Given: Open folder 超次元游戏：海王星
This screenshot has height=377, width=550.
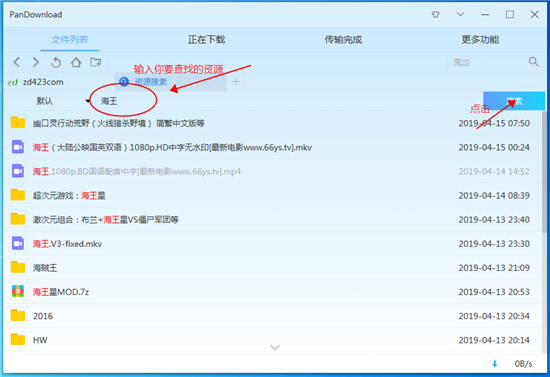Looking at the screenshot, I should click(x=69, y=195).
